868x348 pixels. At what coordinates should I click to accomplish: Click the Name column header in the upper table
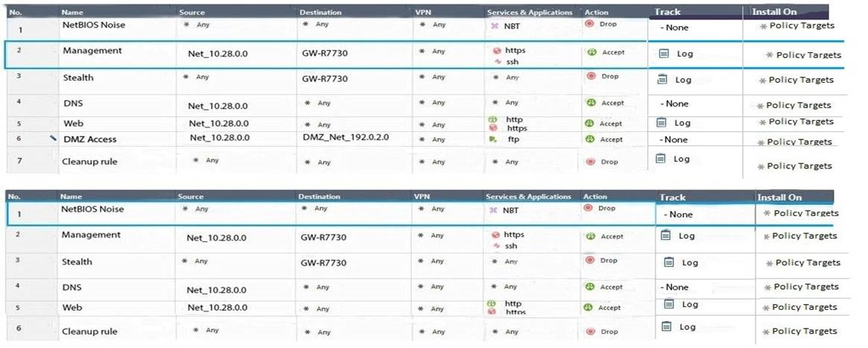point(72,13)
